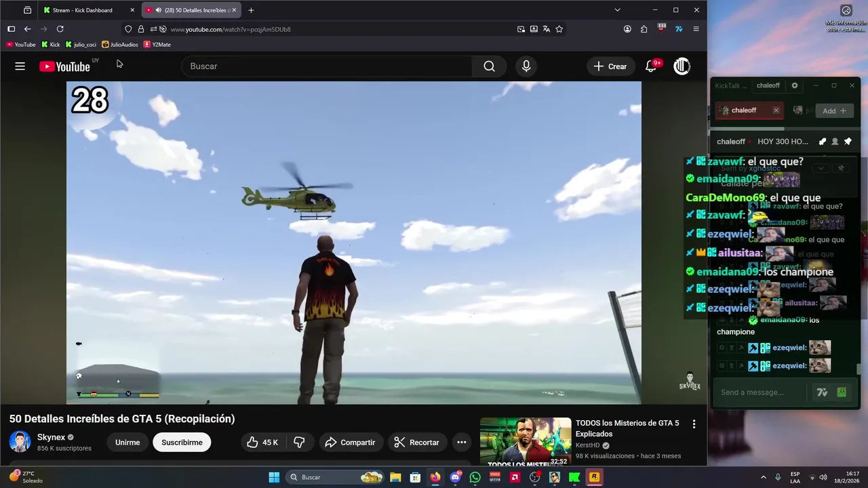List all tabs with the chevron
The image size is (868, 488).
click(617, 10)
